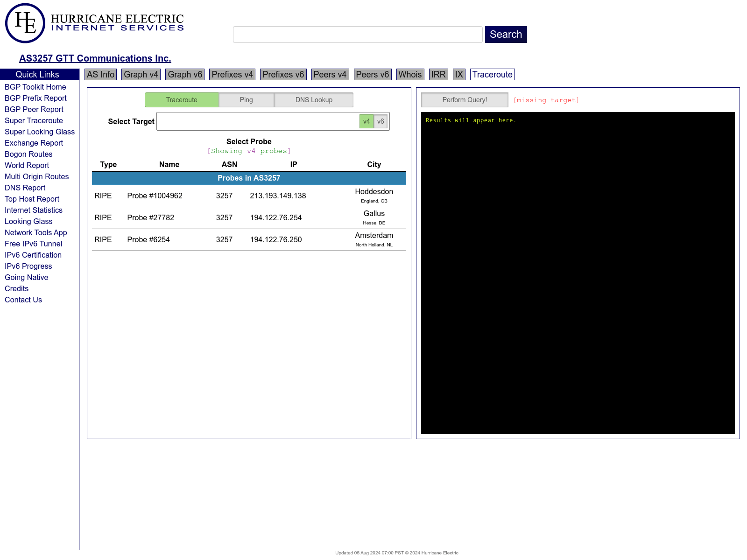Open Contact Us link

(23, 300)
